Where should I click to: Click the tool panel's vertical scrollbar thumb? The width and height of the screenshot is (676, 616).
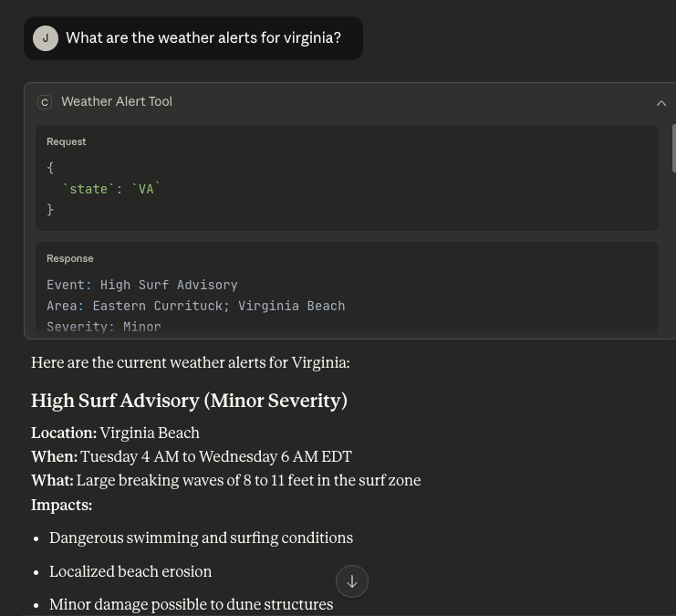(673, 148)
